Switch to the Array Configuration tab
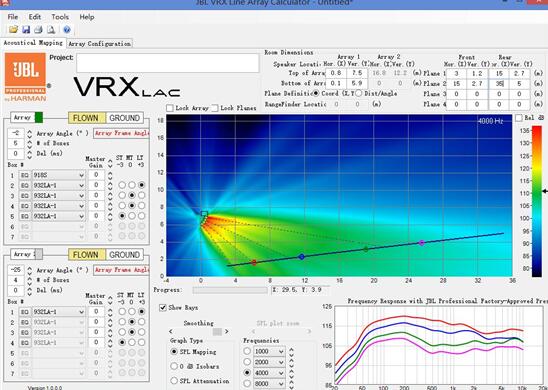 pyautogui.click(x=100, y=44)
